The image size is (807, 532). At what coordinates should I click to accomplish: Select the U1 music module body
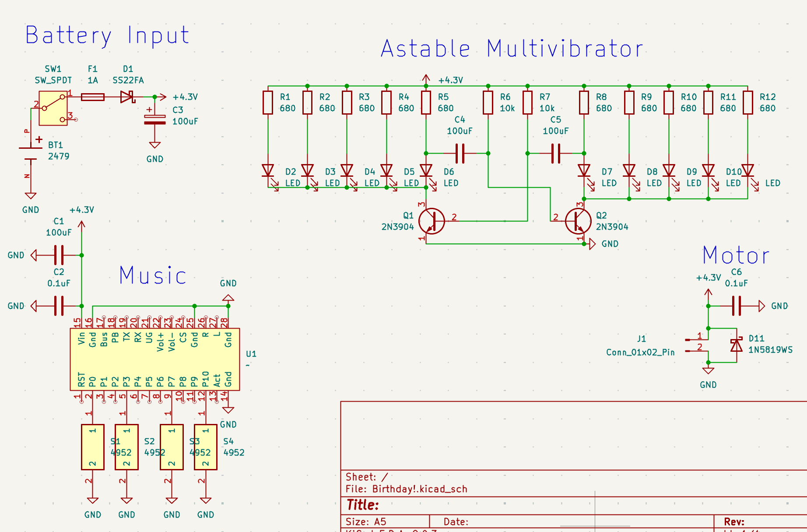[x=155, y=359]
